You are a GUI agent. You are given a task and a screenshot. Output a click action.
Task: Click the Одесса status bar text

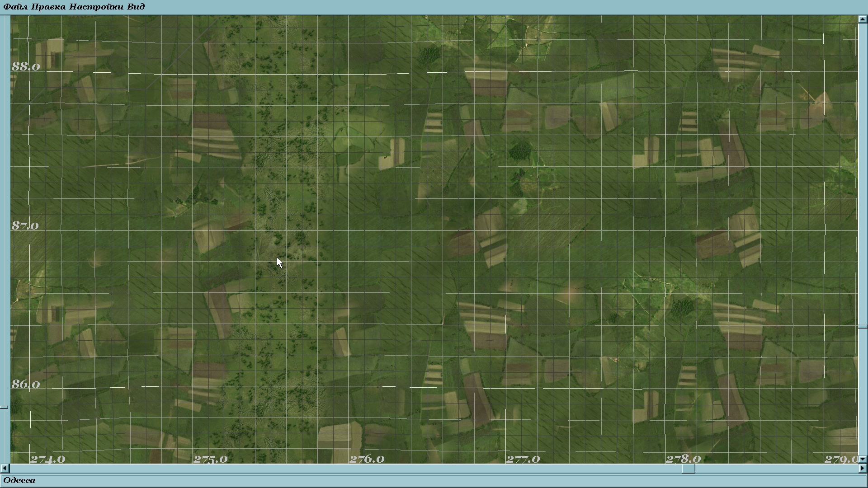pos(19,480)
